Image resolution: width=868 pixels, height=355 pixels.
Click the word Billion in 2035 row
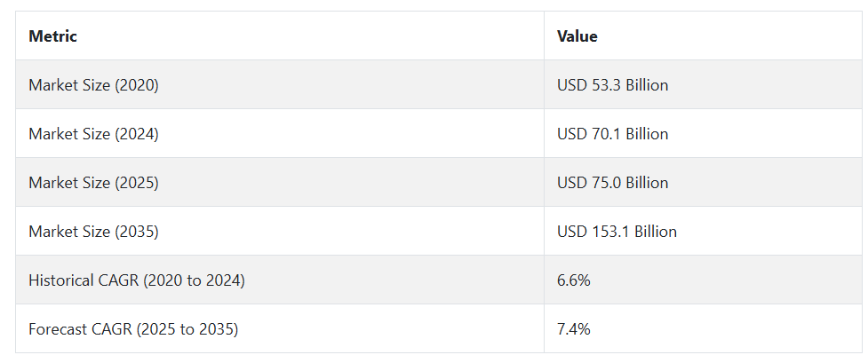pyautogui.click(x=656, y=231)
